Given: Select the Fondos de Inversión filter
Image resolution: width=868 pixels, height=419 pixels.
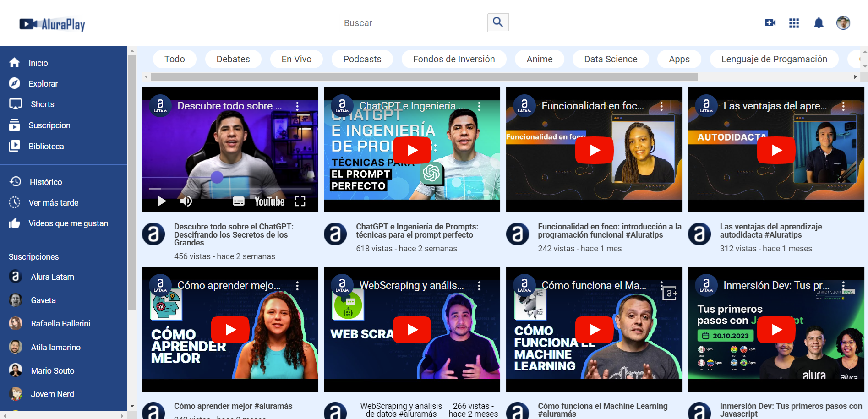Looking at the screenshot, I should (x=454, y=59).
